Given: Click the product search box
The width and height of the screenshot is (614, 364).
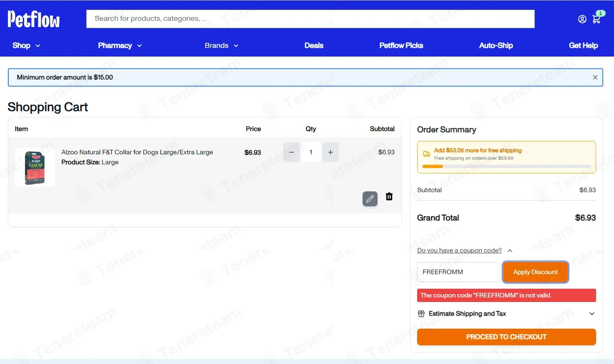Looking at the screenshot, I should pos(311,19).
